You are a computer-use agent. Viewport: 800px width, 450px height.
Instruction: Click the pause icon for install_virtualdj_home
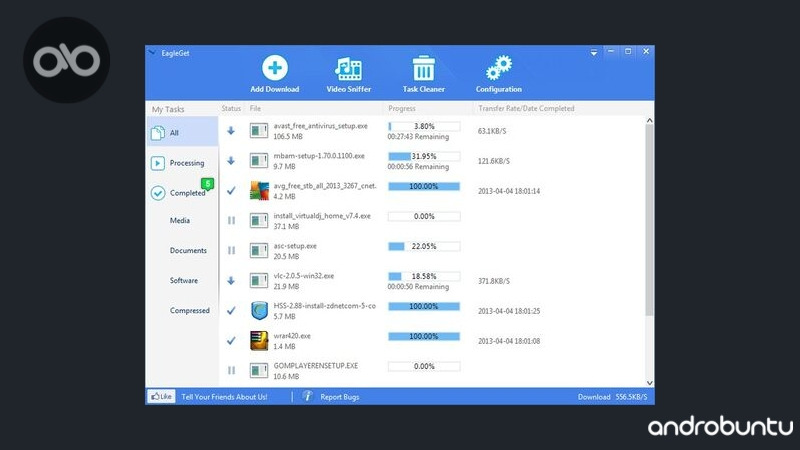[231, 220]
